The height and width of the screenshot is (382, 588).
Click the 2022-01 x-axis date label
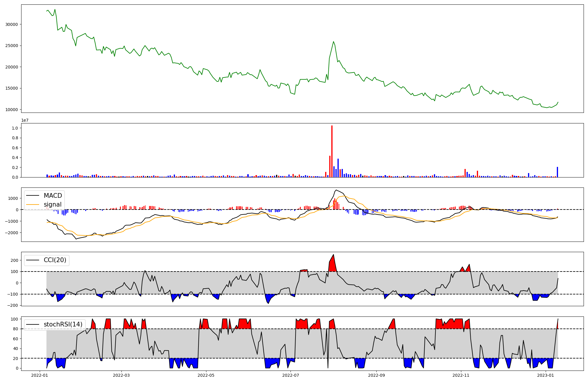pos(39,375)
